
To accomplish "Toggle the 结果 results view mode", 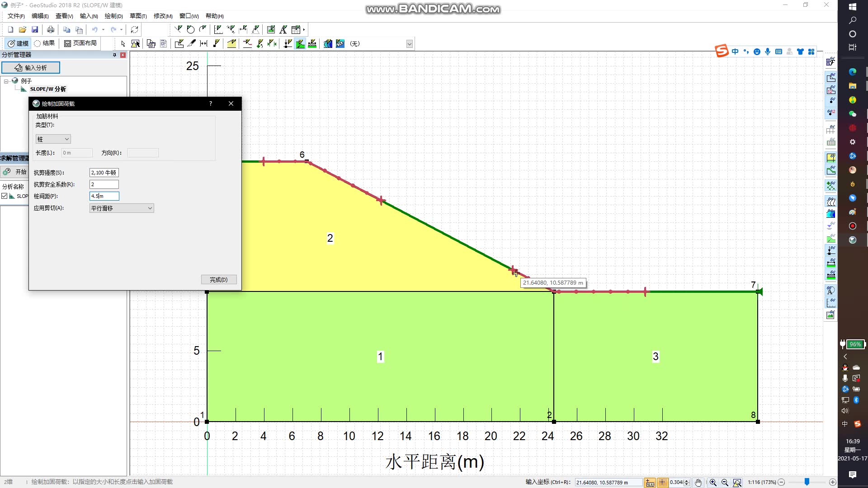I will [44, 43].
